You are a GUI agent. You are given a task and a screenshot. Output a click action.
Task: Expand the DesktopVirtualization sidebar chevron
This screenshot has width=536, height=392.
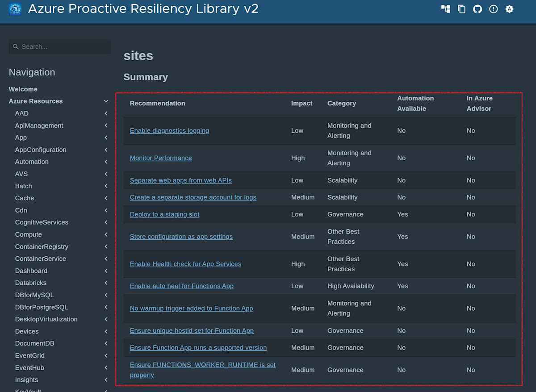(106, 319)
